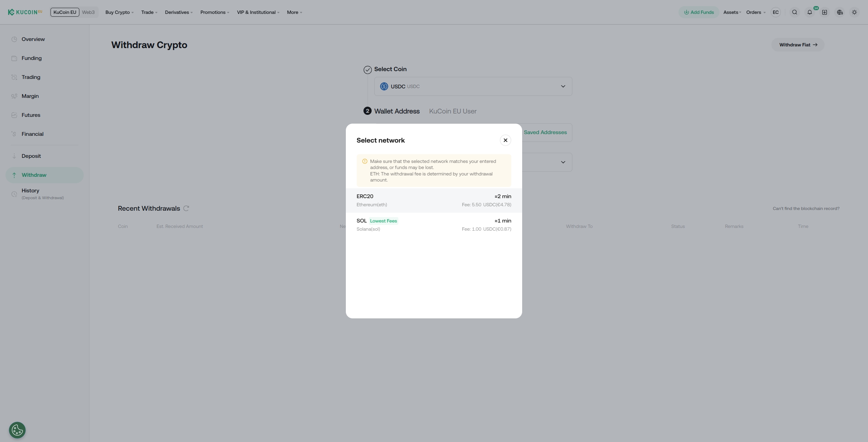868x442 pixels.
Task: Click the History clock icon
Action: pos(14,194)
